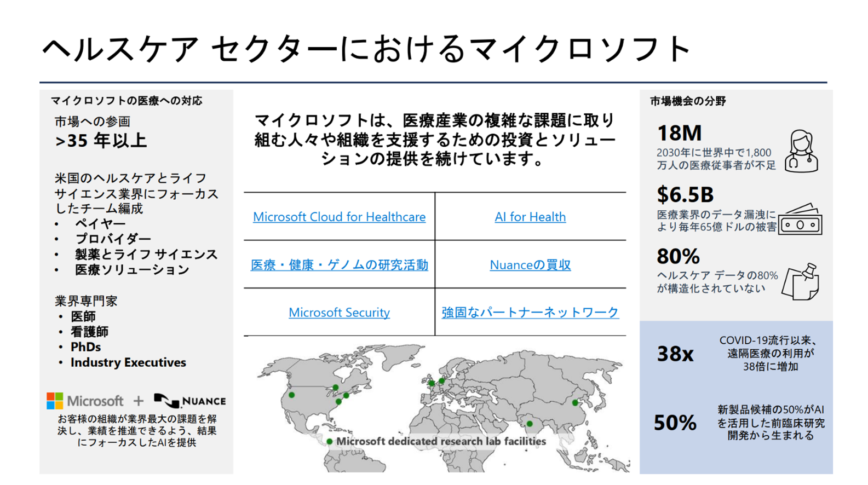868x485 pixels.
Task: Select the 38x statistic number
Action: click(675, 354)
